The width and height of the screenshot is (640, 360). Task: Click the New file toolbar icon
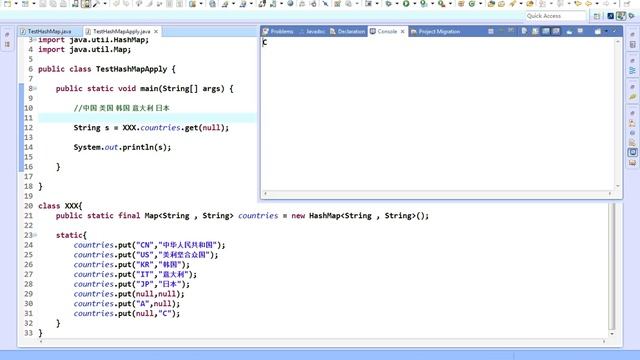(7, 4)
